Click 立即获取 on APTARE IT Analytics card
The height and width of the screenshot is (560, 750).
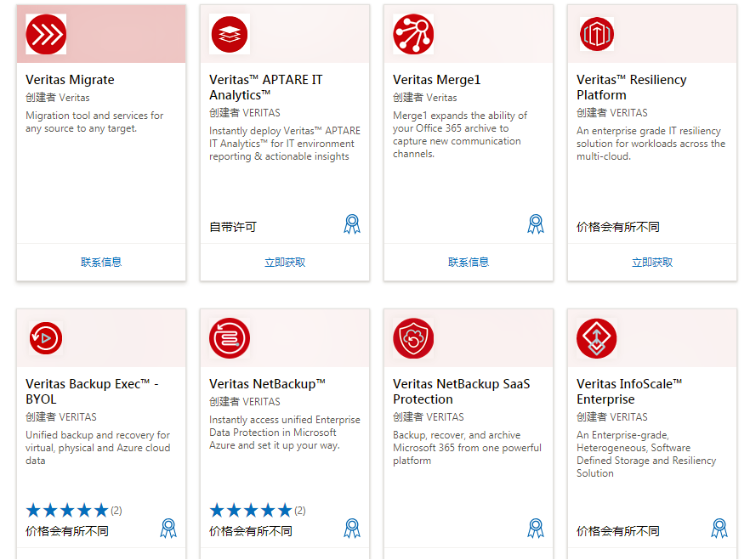pos(285,263)
